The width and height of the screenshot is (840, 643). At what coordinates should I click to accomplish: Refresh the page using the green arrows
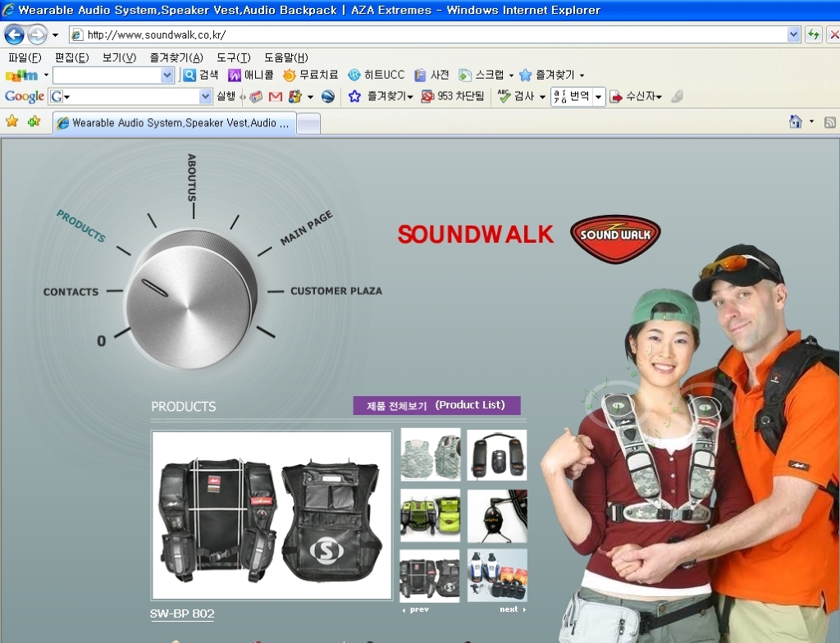click(814, 34)
